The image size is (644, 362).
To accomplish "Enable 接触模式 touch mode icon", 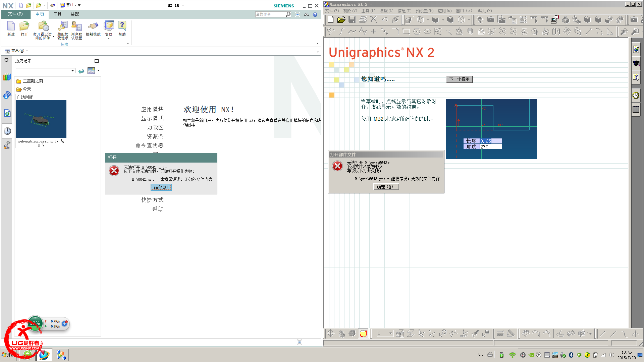I will [93, 26].
